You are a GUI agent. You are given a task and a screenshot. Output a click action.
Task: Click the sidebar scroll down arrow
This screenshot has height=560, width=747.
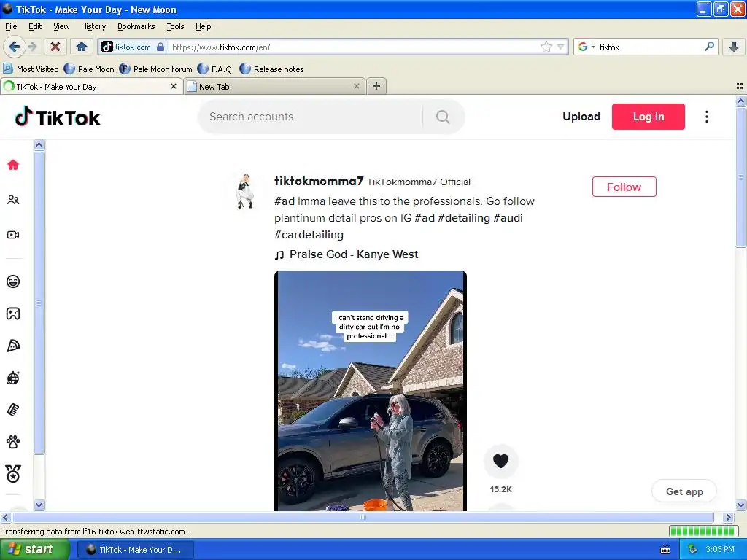click(x=39, y=505)
